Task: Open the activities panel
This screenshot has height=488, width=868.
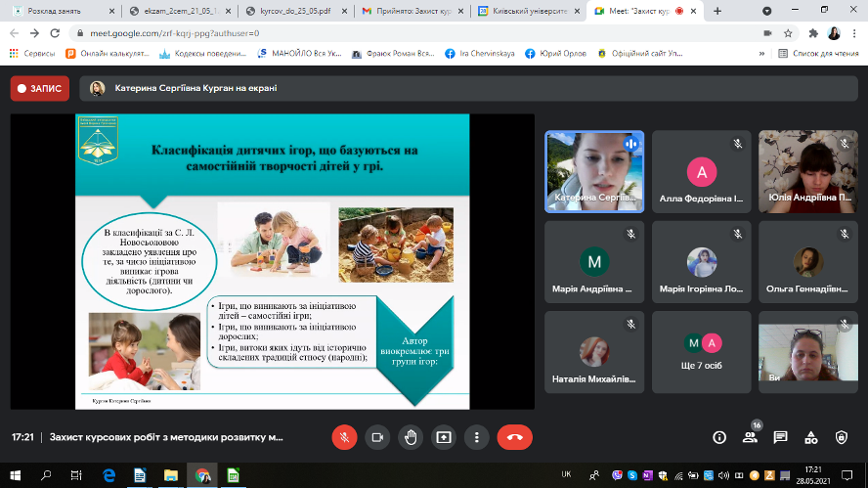Action: click(x=811, y=437)
